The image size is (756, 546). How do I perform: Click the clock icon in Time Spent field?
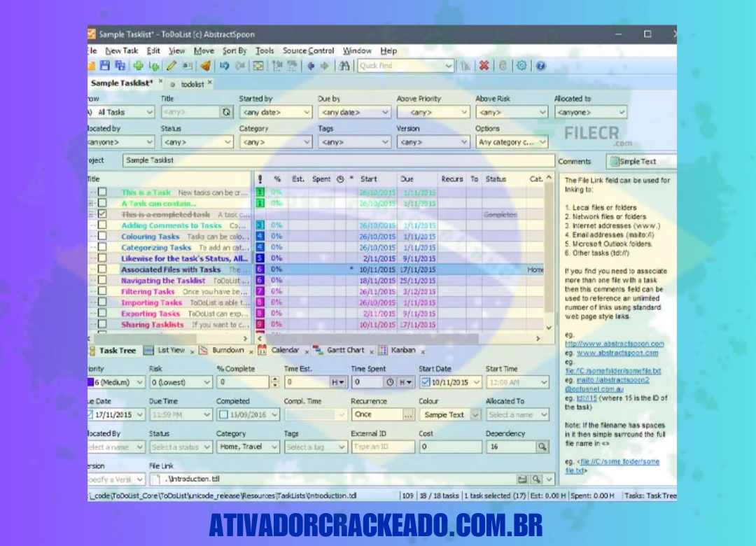390,382
